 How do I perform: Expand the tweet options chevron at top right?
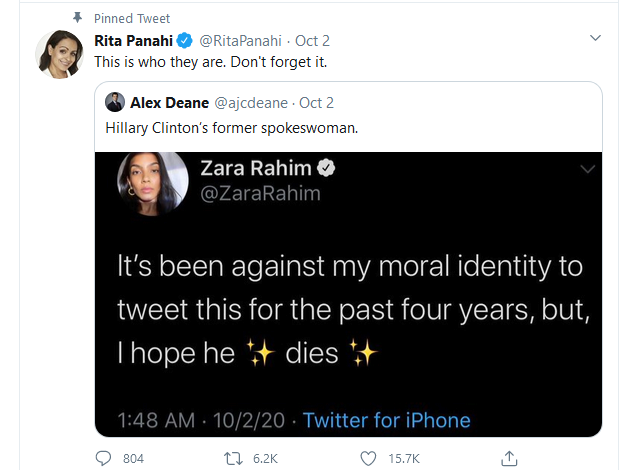[596, 38]
